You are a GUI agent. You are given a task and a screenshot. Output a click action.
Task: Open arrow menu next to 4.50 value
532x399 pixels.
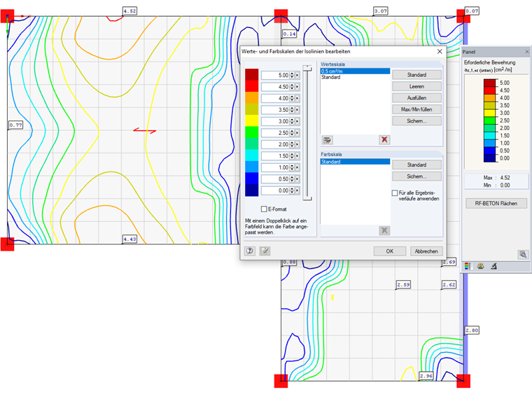click(297, 87)
